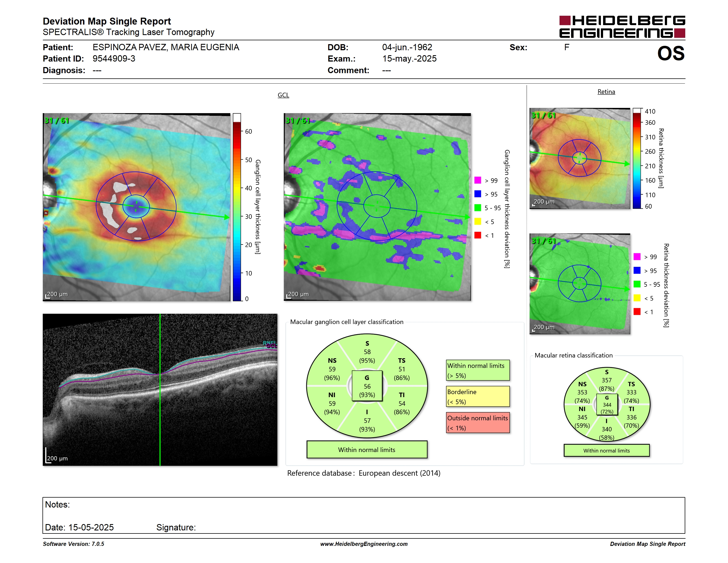This screenshot has width=728, height=563.
Task: Click the DOB value '04-jun.-1962'
Action: [x=407, y=47]
